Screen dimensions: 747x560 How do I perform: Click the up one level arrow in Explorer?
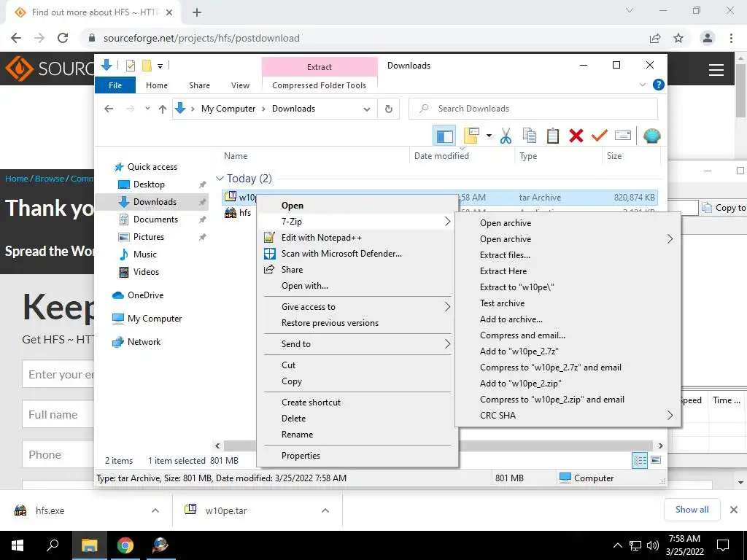pyautogui.click(x=163, y=109)
